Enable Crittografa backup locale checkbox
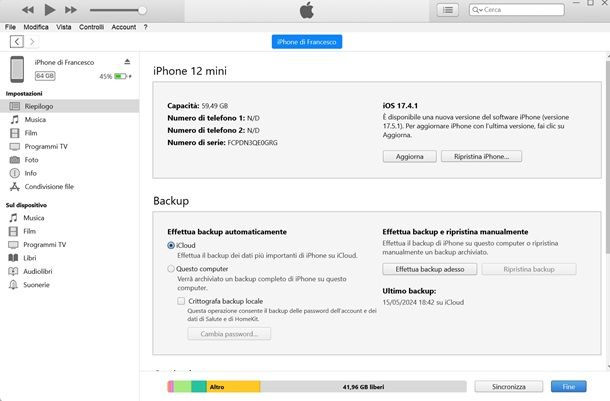The height and width of the screenshot is (401, 610). point(181,301)
